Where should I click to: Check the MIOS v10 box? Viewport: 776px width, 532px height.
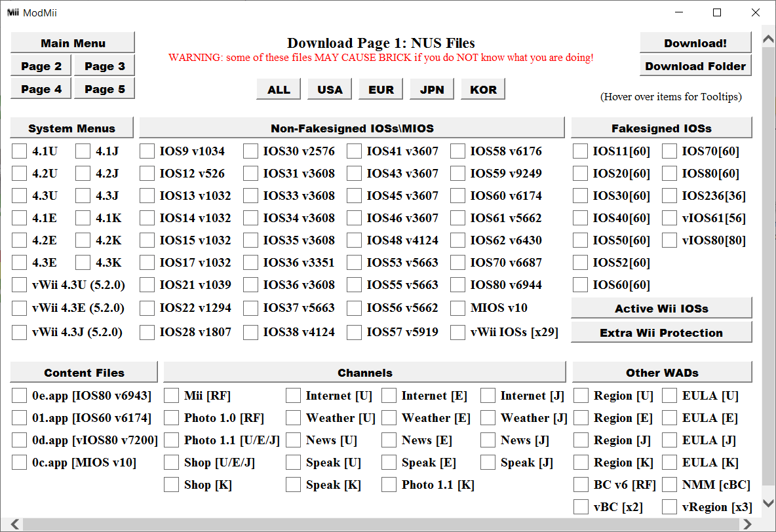(x=457, y=308)
